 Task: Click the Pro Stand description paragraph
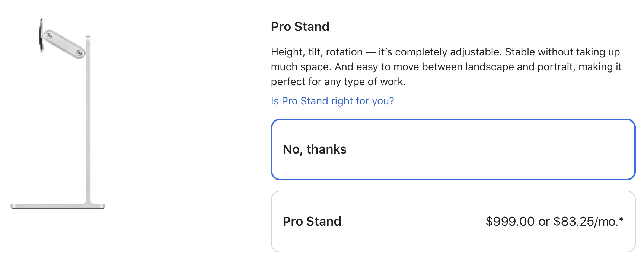446,67
